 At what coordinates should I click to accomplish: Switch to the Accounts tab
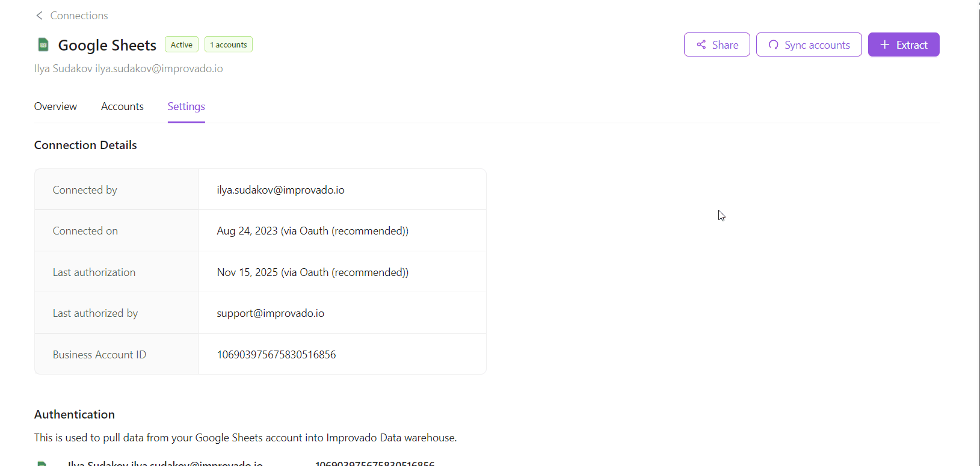point(122,106)
